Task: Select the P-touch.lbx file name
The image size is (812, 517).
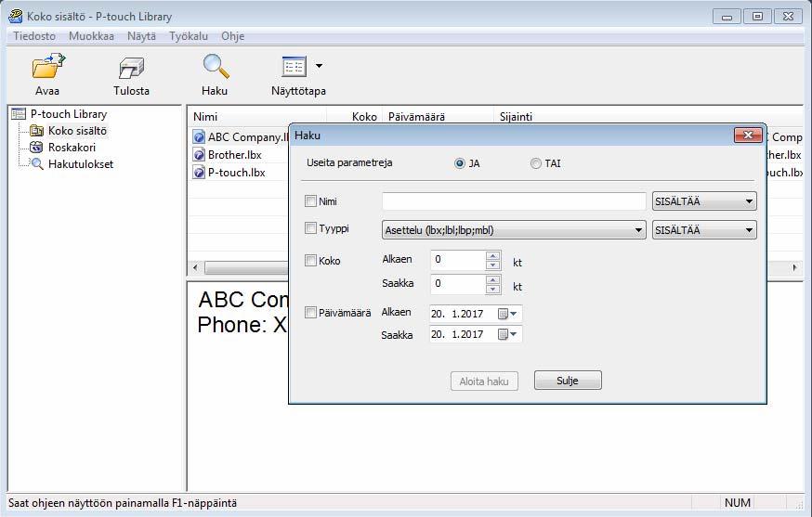Action: (237, 173)
